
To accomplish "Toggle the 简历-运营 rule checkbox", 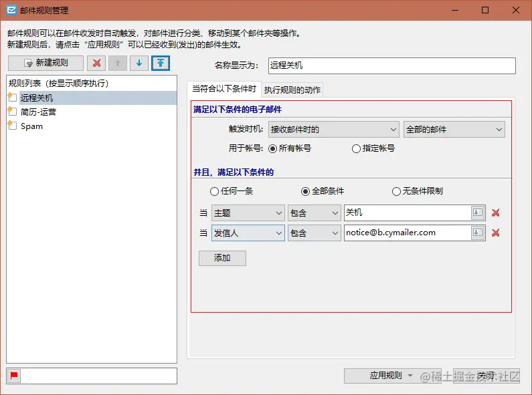I will 13,112.
